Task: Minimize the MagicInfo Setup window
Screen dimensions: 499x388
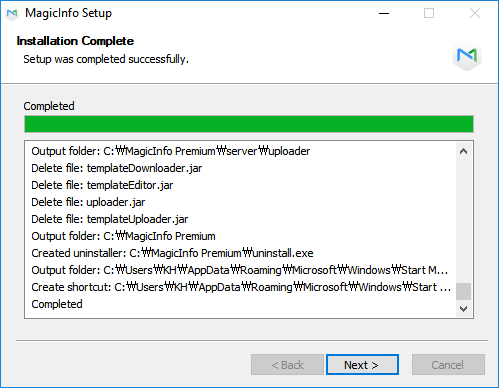Action: pos(384,14)
